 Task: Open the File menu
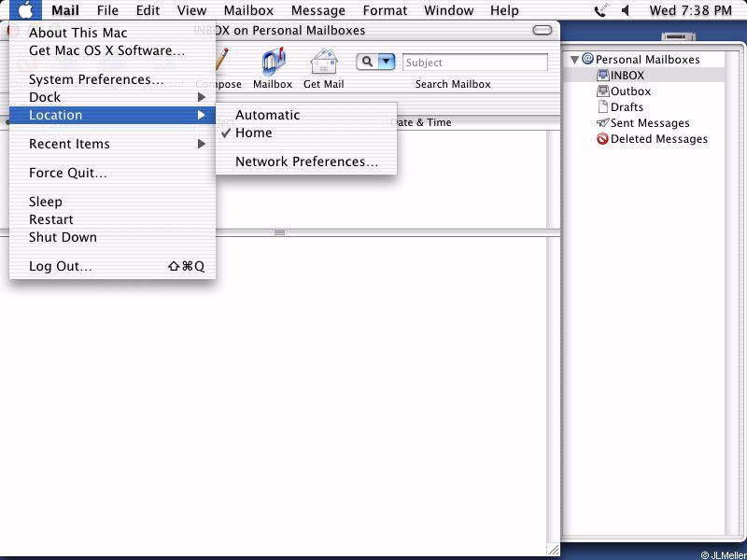pos(107,10)
